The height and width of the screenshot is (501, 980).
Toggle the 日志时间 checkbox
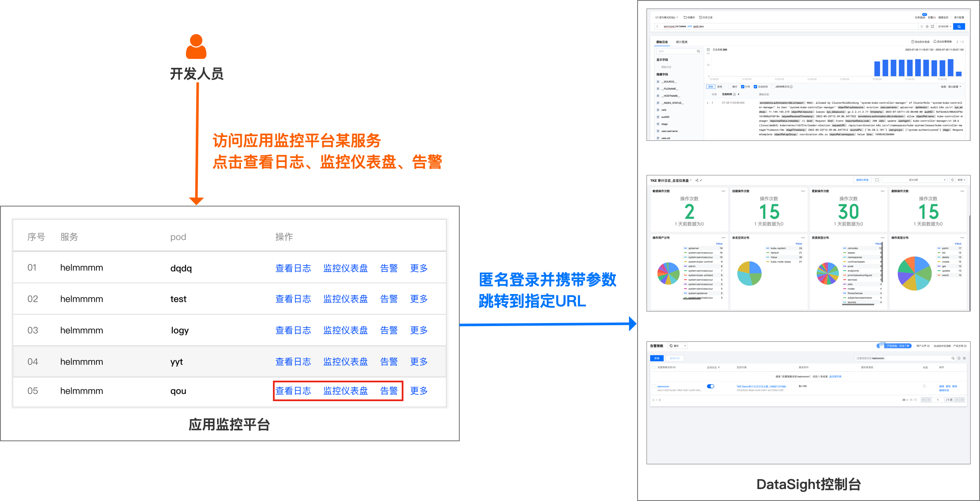coord(755,87)
